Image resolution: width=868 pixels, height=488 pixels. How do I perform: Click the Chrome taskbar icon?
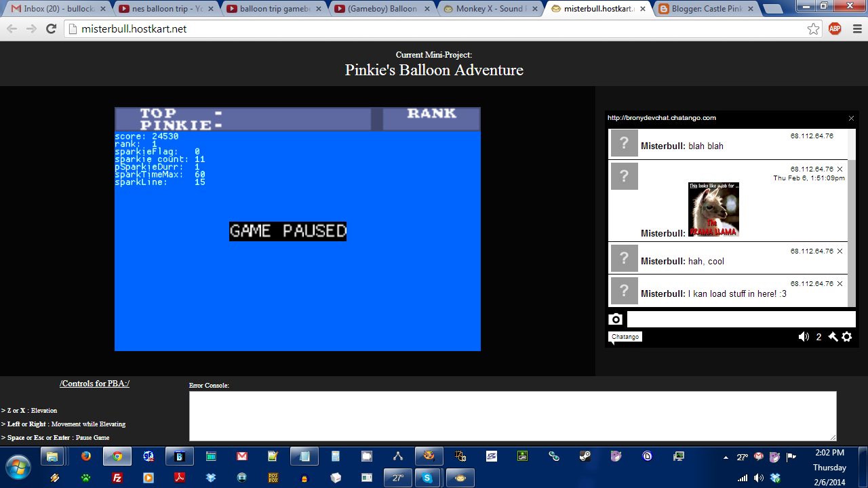point(117,456)
